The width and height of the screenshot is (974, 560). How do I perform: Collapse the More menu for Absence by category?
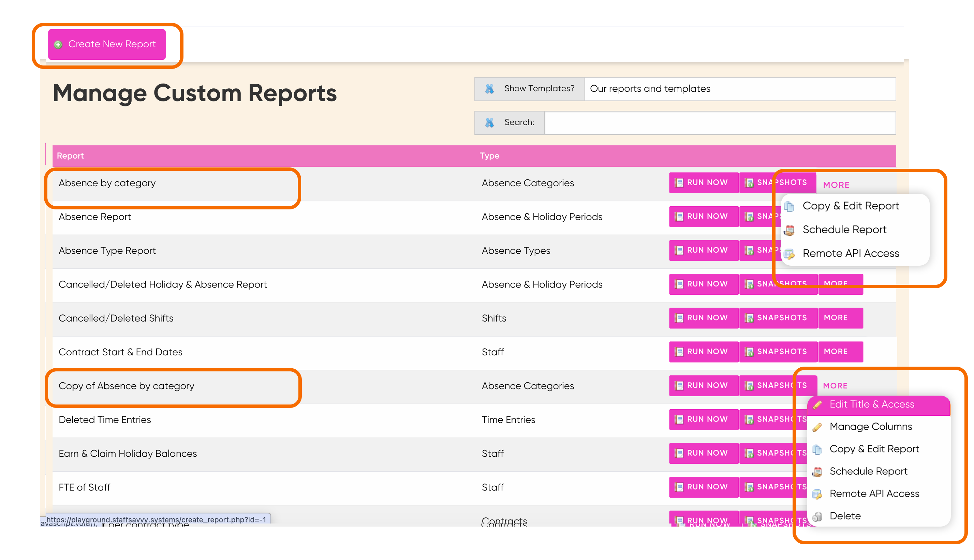pyautogui.click(x=836, y=185)
